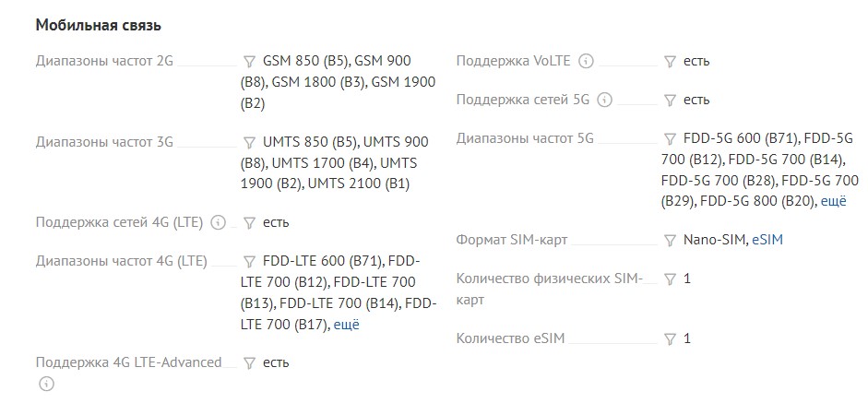Filter by 4G (LTE) network support
The width and height of the screenshot is (868, 415).
click(x=249, y=223)
